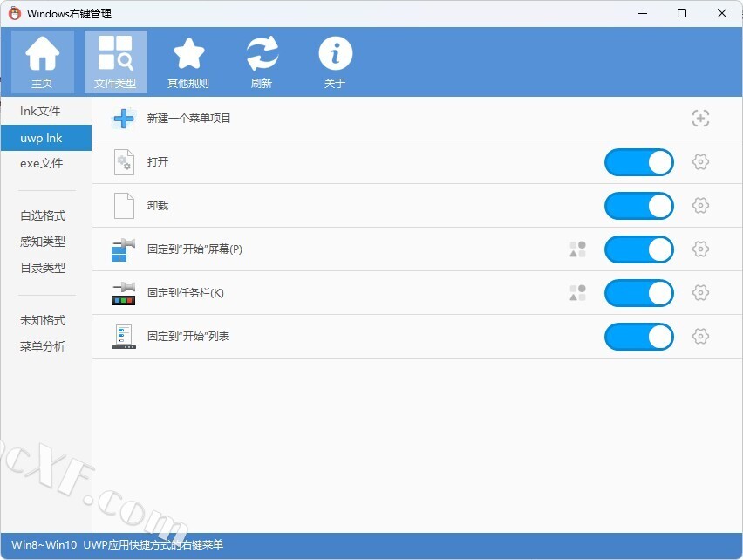
Task: Select lnk文件 in the sidebar
Action: tap(41, 112)
